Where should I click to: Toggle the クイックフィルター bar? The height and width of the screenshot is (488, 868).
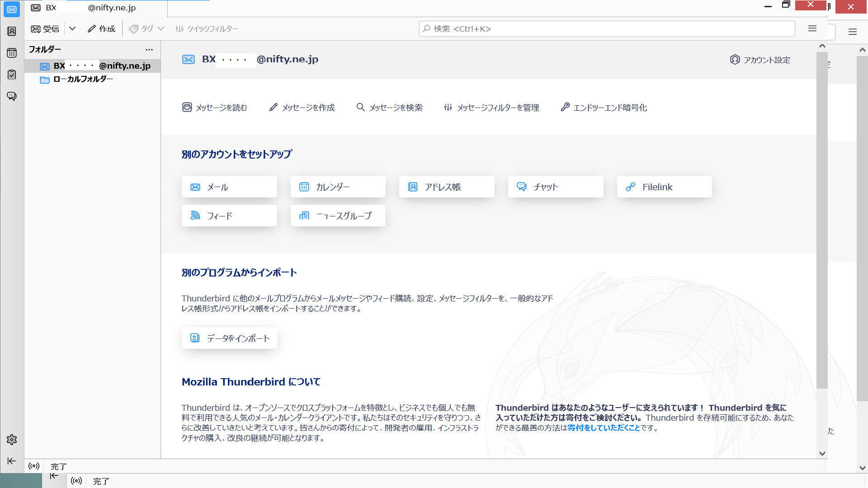pos(207,29)
